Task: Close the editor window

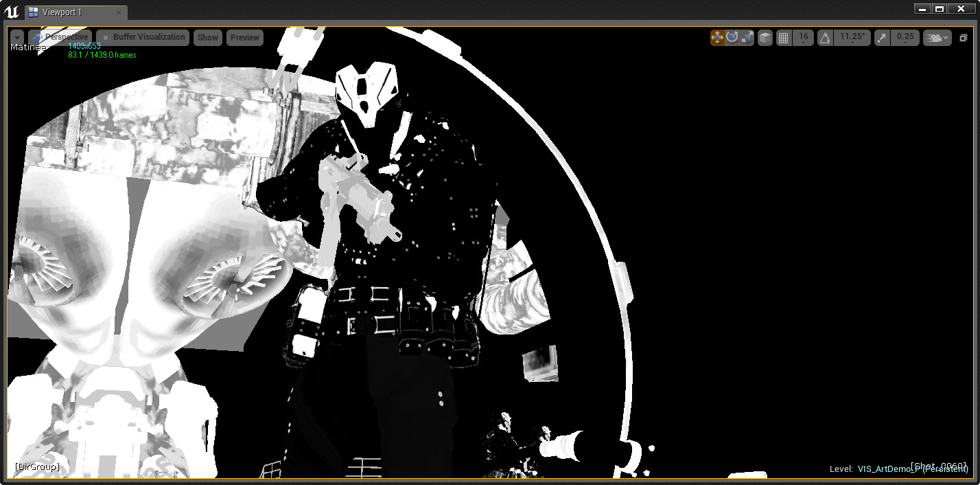Action: point(961,9)
